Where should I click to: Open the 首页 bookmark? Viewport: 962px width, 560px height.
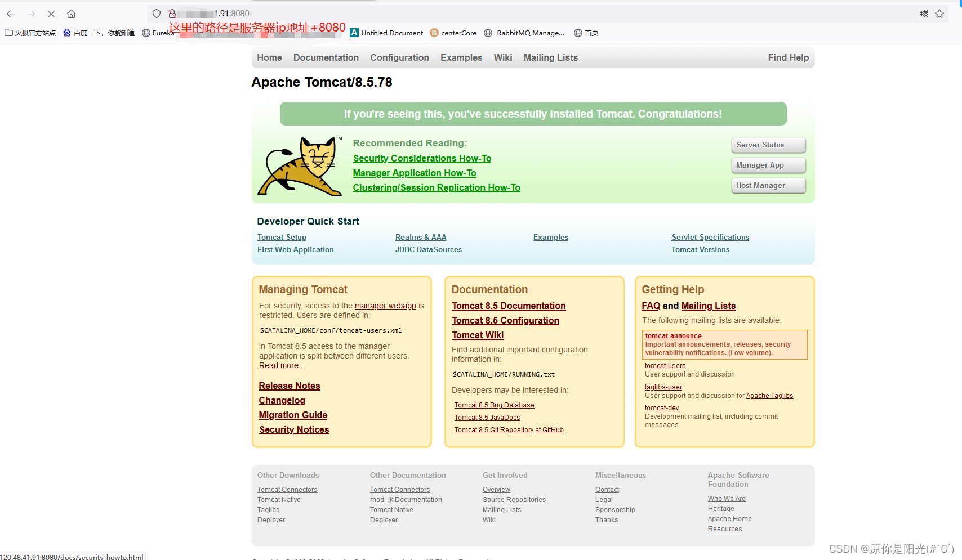(x=586, y=33)
